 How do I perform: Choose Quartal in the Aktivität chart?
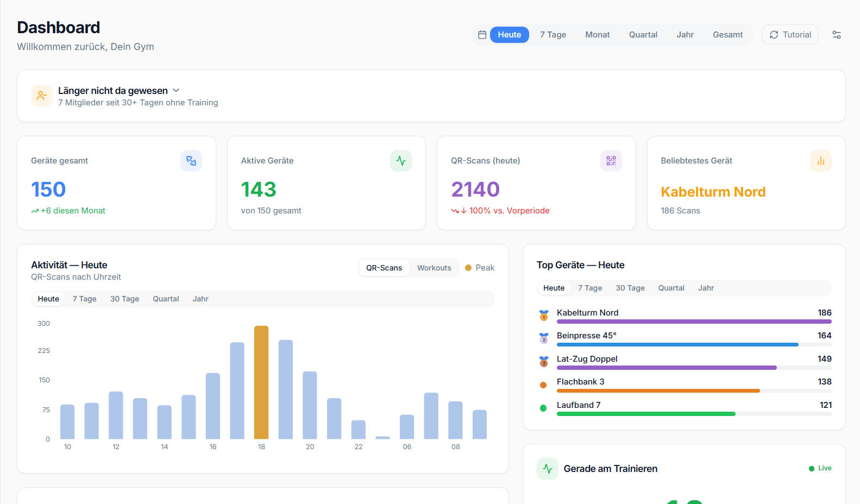[166, 299]
